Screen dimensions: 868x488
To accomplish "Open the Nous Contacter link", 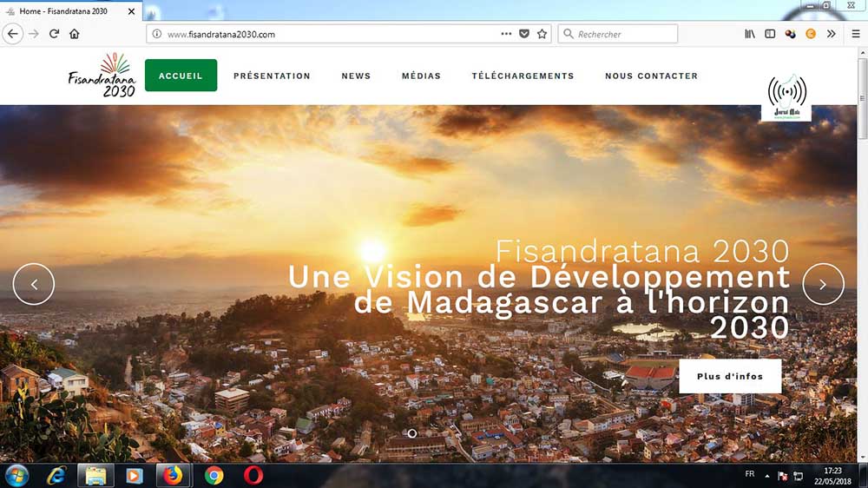I will 651,76.
